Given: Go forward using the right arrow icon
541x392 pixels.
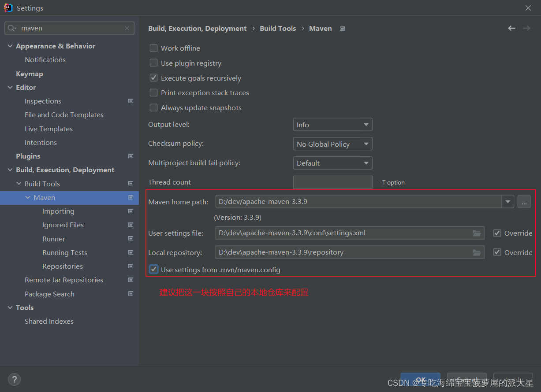Looking at the screenshot, I should [x=526, y=28].
